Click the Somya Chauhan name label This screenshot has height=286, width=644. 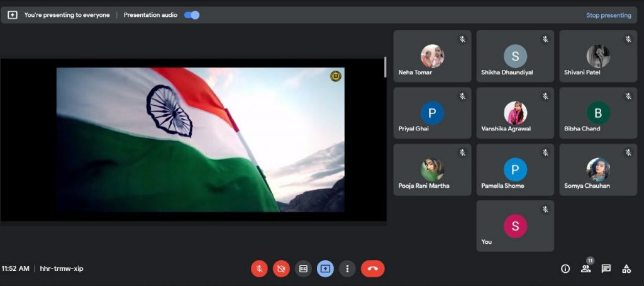pos(587,186)
